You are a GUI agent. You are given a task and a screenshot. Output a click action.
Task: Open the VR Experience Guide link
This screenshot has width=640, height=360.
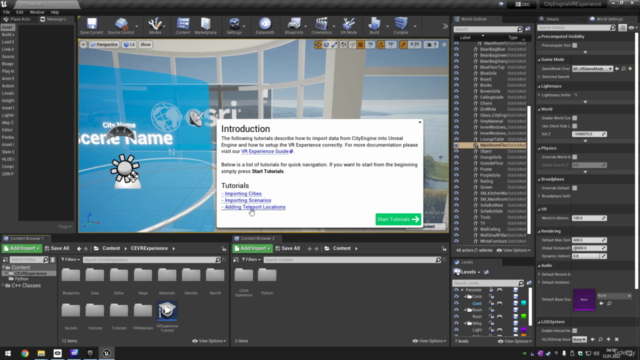tap(267, 151)
